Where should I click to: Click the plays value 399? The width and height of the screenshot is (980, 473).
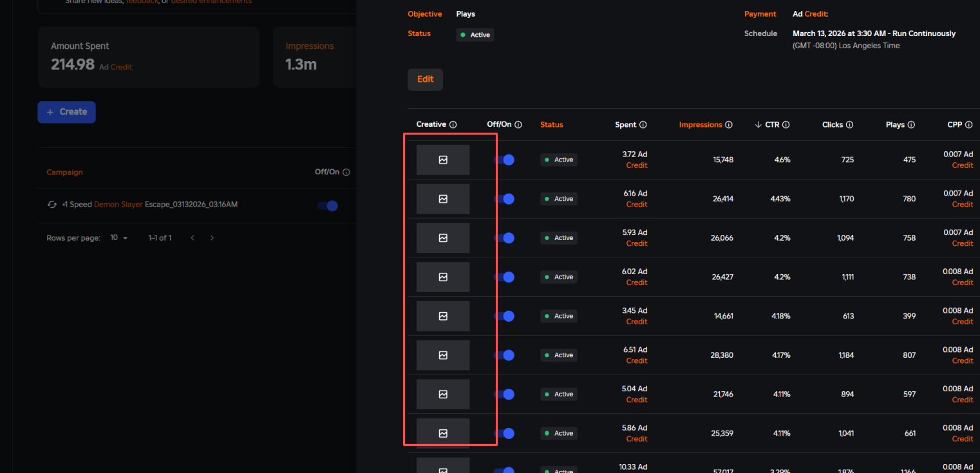point(909,316)
